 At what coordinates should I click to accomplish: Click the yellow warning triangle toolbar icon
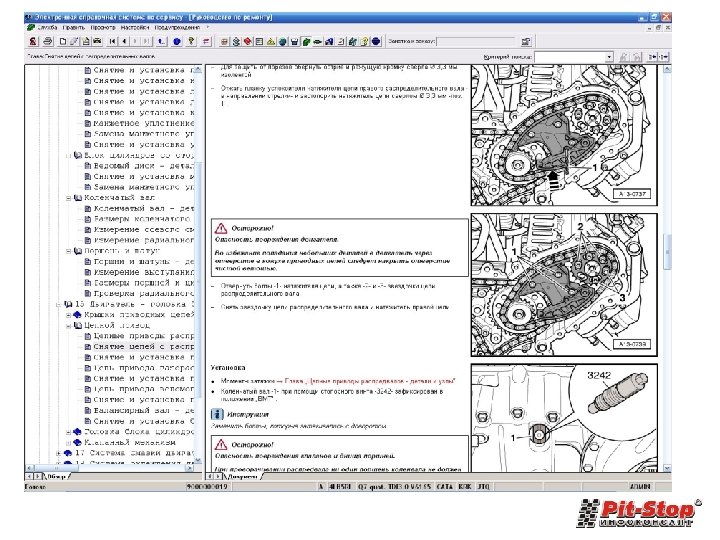271,42
